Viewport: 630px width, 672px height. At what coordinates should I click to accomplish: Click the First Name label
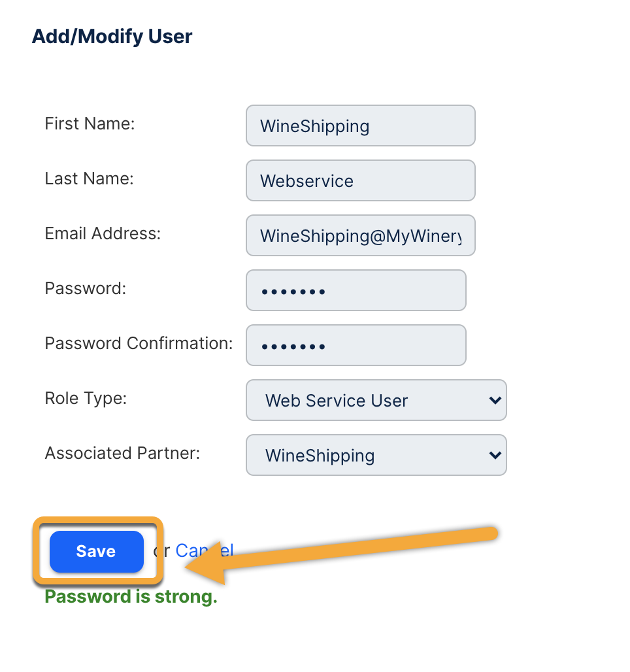pos(90,124)
